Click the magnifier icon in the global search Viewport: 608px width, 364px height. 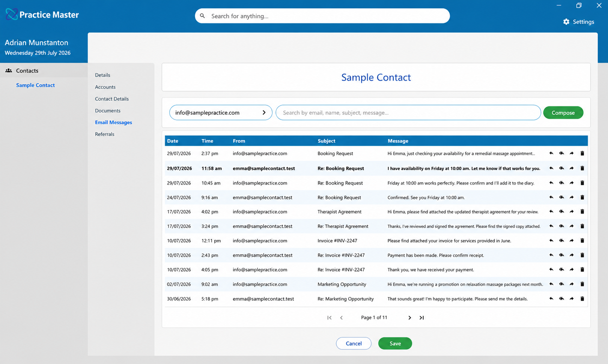coord(202,16)
